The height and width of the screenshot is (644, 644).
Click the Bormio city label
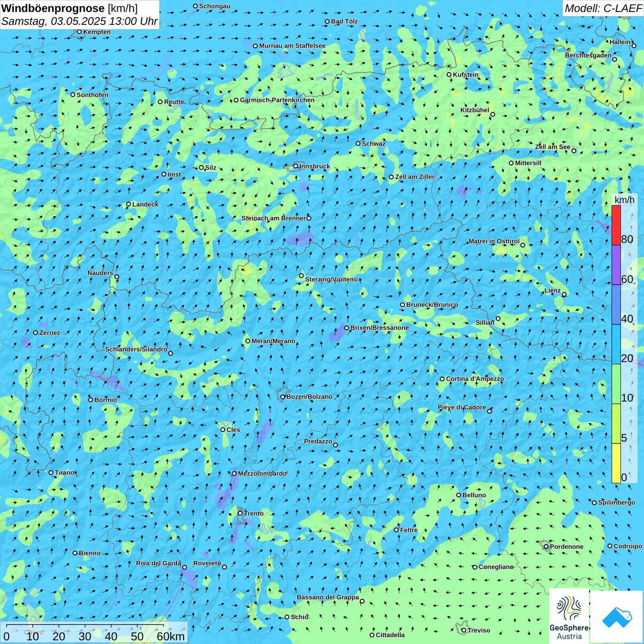coord(105,400)
